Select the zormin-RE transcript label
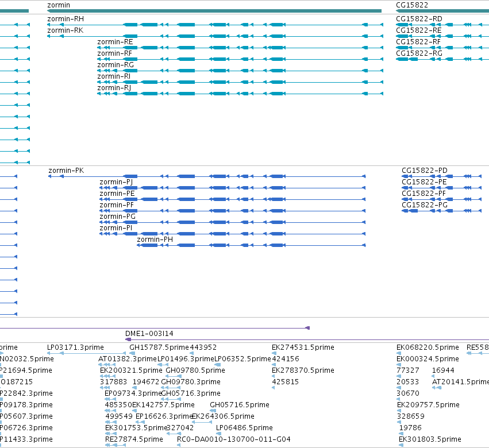 115,42
